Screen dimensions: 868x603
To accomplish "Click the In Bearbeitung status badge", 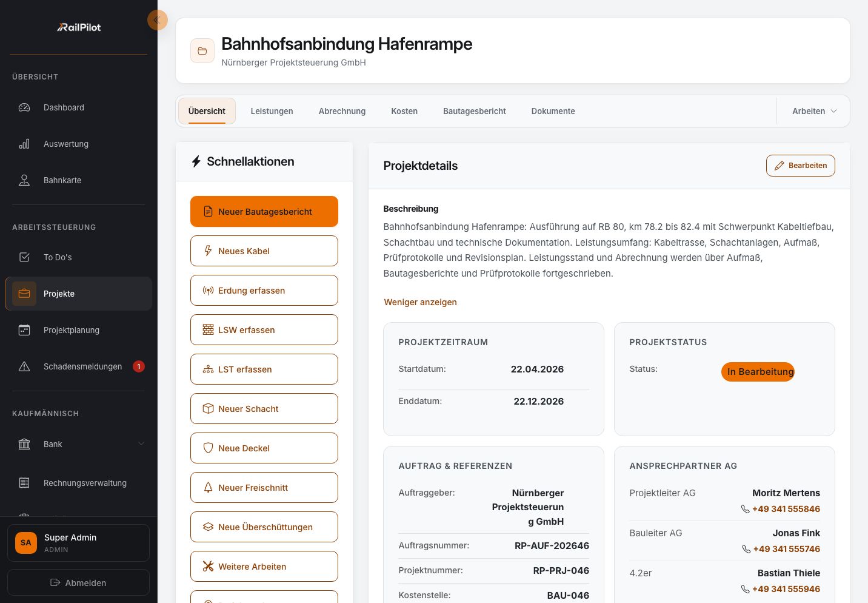I will click(758, 372).
